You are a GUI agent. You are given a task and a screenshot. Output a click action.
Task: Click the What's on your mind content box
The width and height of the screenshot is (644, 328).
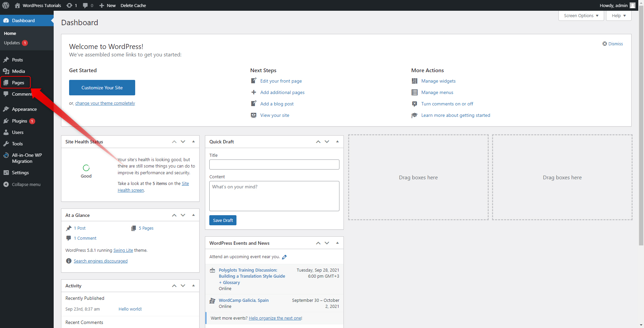click(x=274, y=196)
